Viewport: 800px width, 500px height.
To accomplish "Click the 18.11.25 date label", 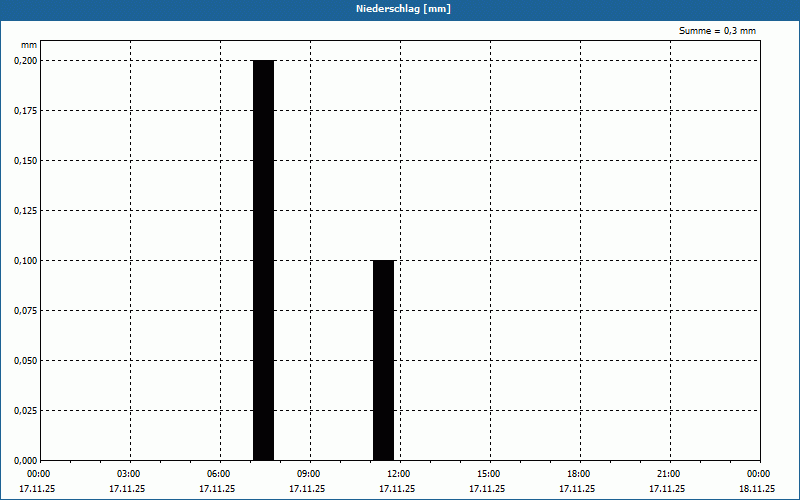I will [757, 488].
